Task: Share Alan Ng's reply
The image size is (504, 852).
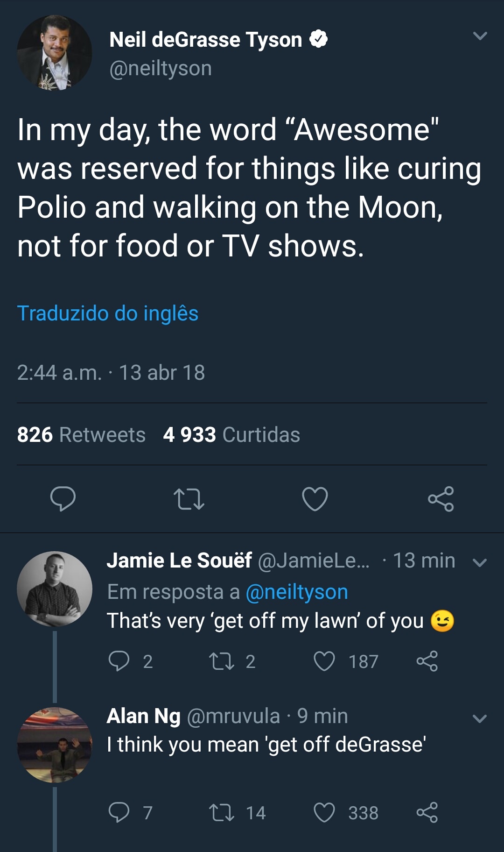Action: 427,812
